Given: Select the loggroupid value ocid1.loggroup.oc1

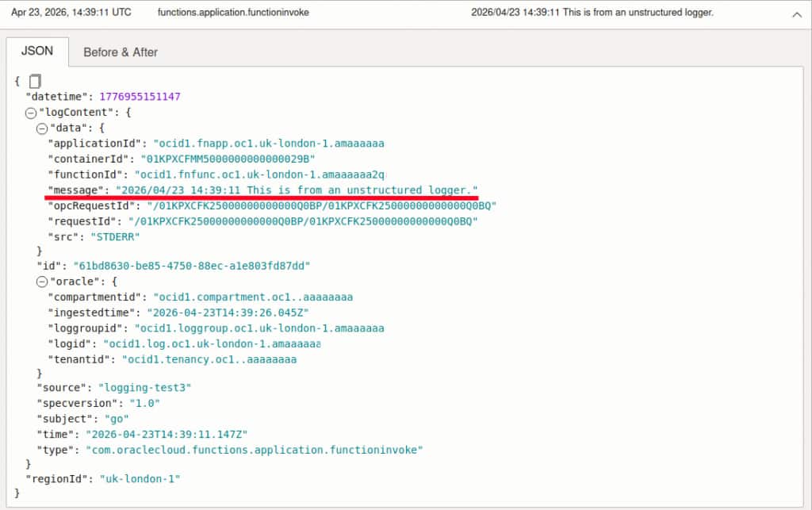Looking at the screenshot, I should 259,328.
